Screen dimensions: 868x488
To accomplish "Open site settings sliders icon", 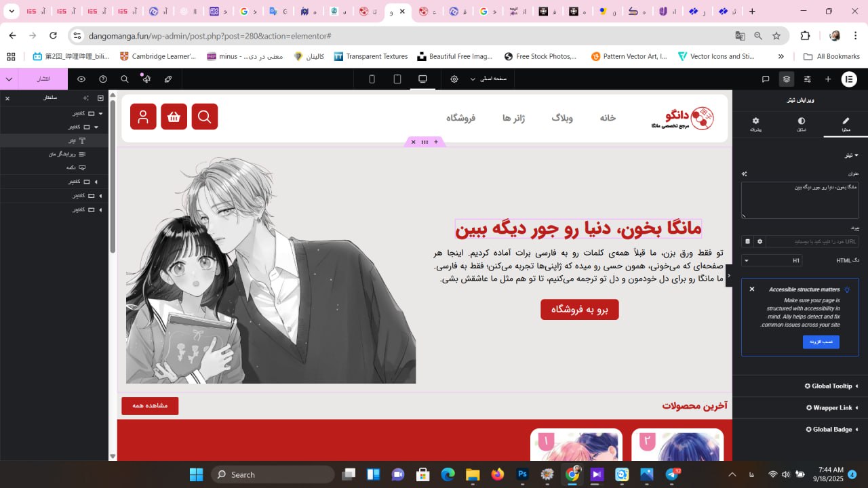I will 807,79.
